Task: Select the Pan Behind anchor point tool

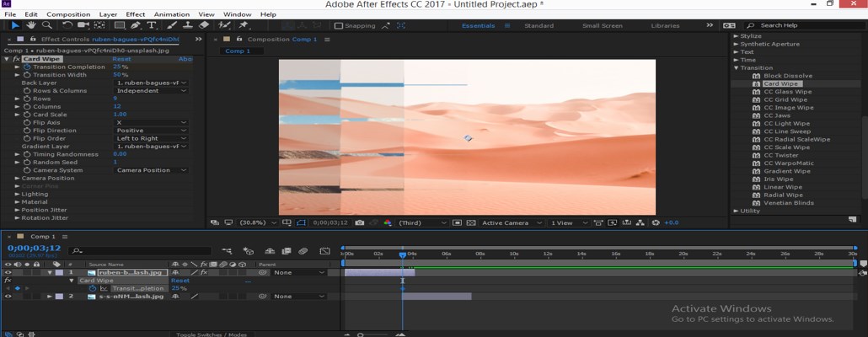Action: click(99, 25)
